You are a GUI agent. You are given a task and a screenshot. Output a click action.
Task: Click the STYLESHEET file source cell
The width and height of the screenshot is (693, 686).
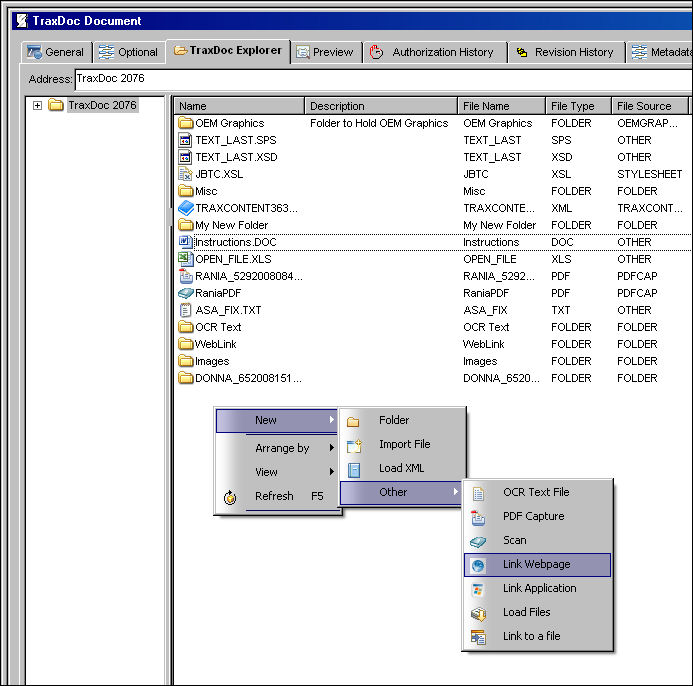pyautogui.click(x=649, y=174)
